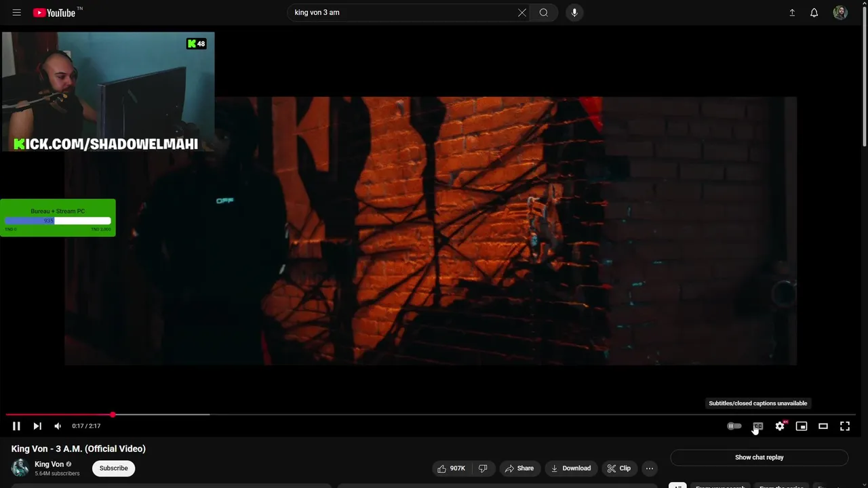
Task: Open player settings gear
Action: (x=780, y=426)
